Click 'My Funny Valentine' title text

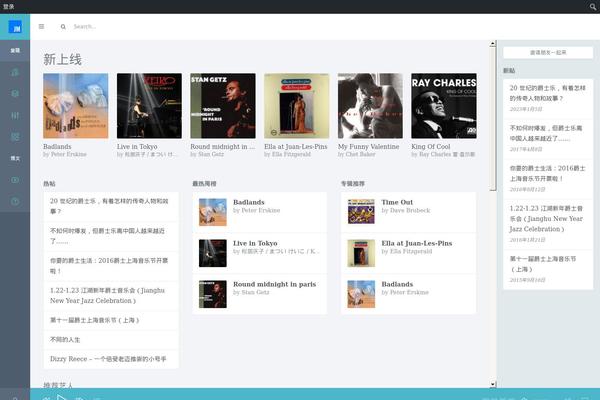(x=368, y=147)
